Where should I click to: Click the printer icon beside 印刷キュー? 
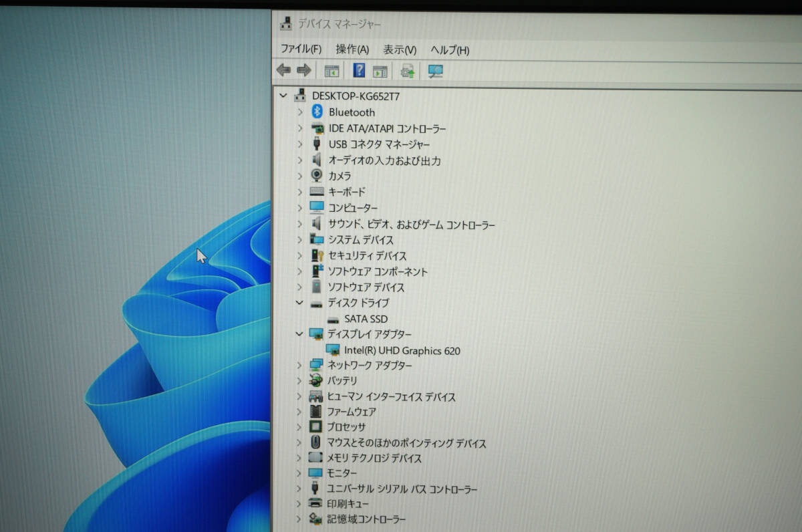[315, 503]
